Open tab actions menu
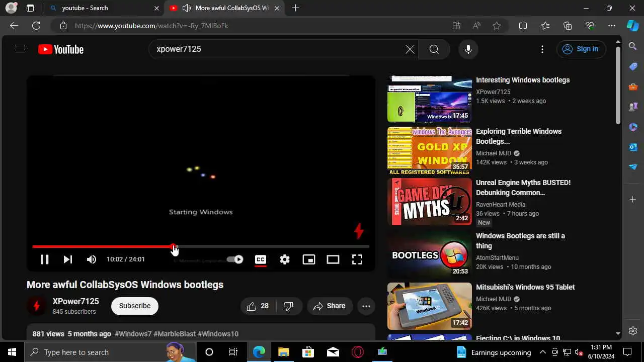 (x=30, y=8)
